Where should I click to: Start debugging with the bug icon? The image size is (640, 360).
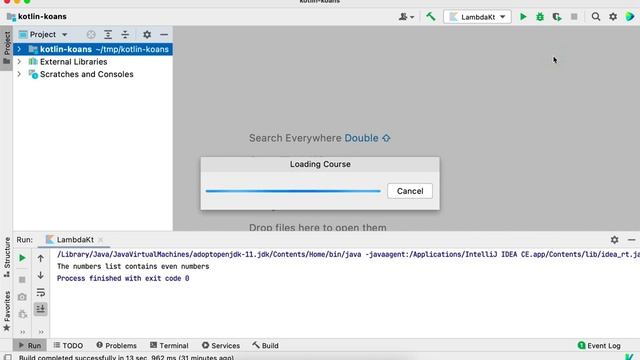(x=540, y=17)
